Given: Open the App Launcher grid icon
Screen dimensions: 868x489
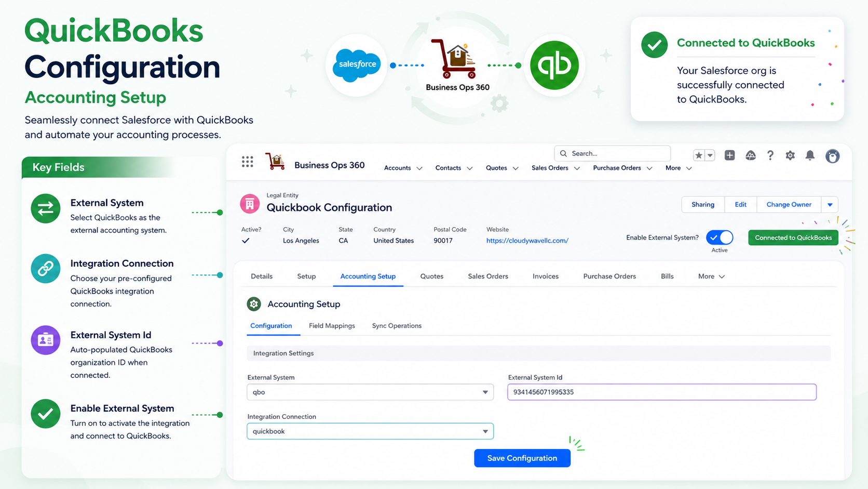Looking at the screenshot, I should 248,162.
